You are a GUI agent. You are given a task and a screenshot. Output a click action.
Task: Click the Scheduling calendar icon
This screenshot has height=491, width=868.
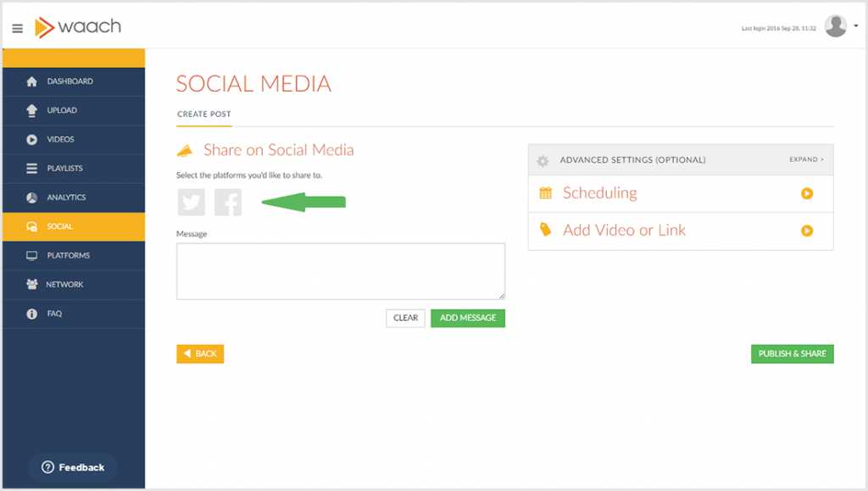545,193
